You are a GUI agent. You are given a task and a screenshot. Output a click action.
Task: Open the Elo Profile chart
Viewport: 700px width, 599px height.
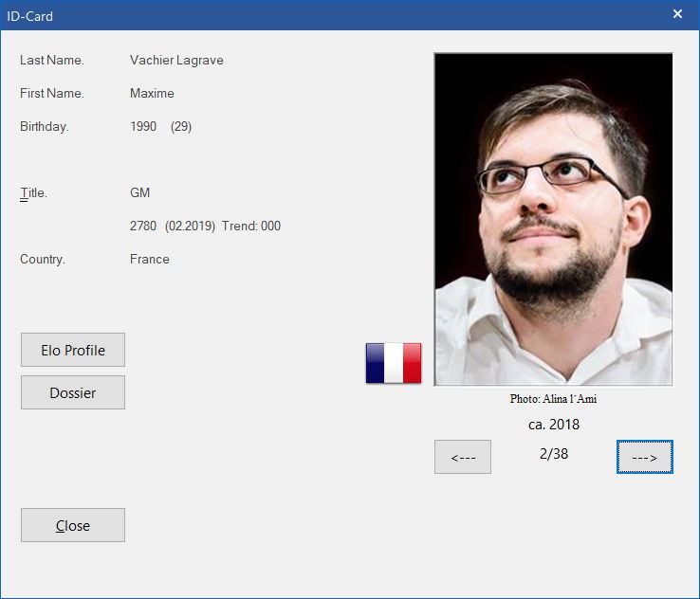click(x=73, y=350)
